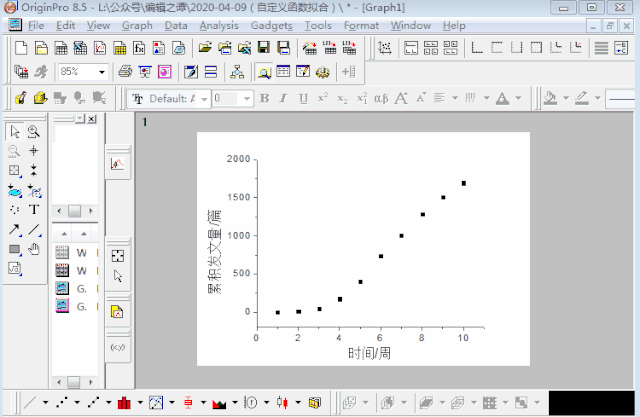Pick the Text tool (T)
640x417 pixels.
pyautogui.click(x=33, y=209)
